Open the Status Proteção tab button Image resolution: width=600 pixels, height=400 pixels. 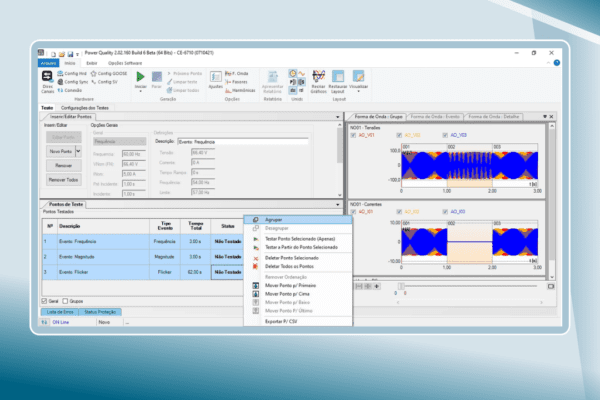tap(100, 312)
